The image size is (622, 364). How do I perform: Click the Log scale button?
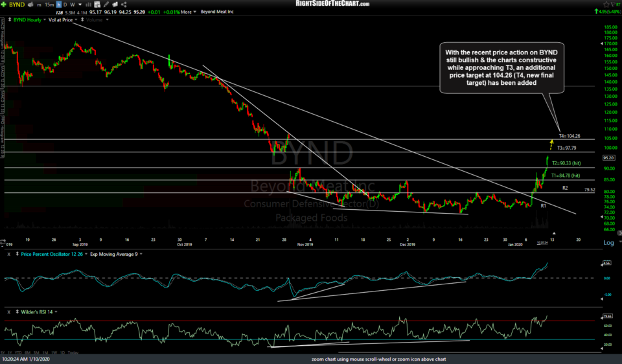[608, 242]
